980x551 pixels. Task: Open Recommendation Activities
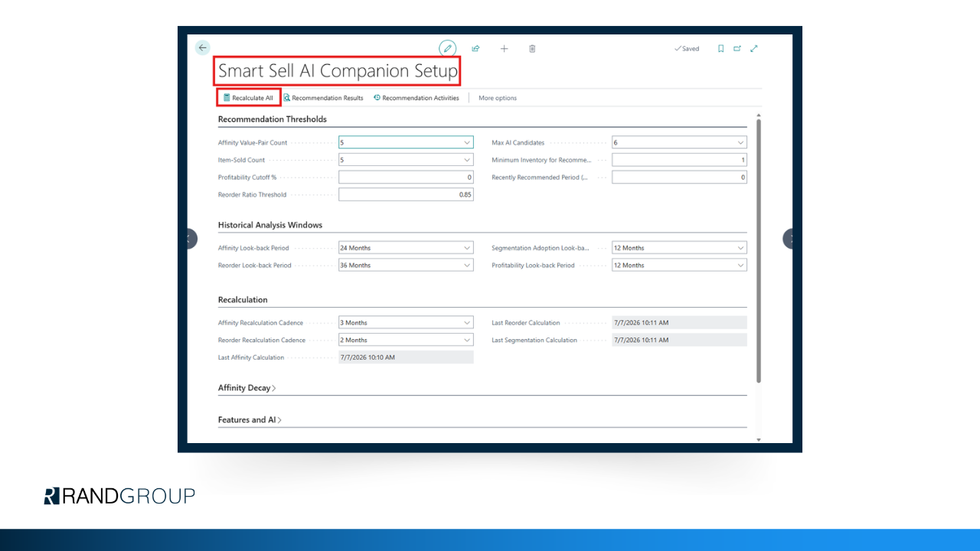click(x=416, y=98)
